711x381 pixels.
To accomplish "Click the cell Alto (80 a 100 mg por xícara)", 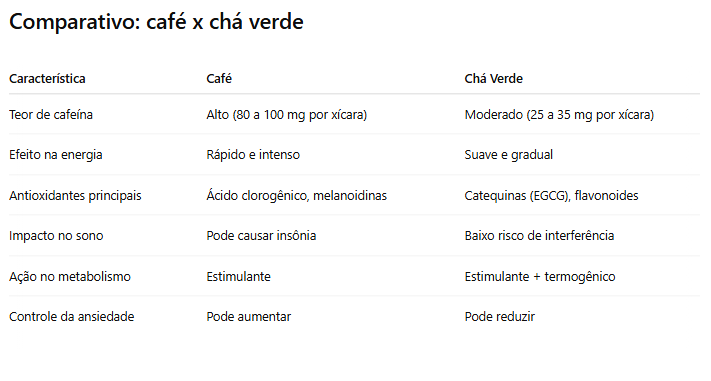I will pyautogui.click(x=287, y=115).
